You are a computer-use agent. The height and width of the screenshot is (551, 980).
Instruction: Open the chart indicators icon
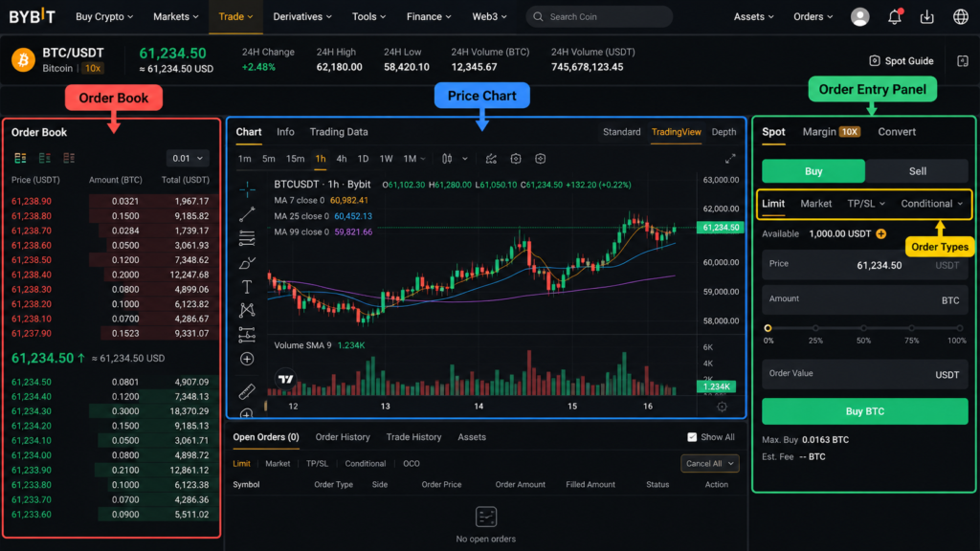click(491, 159)
